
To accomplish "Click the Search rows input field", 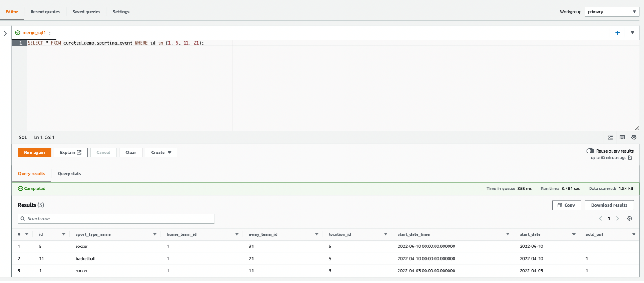I will 116,219.
